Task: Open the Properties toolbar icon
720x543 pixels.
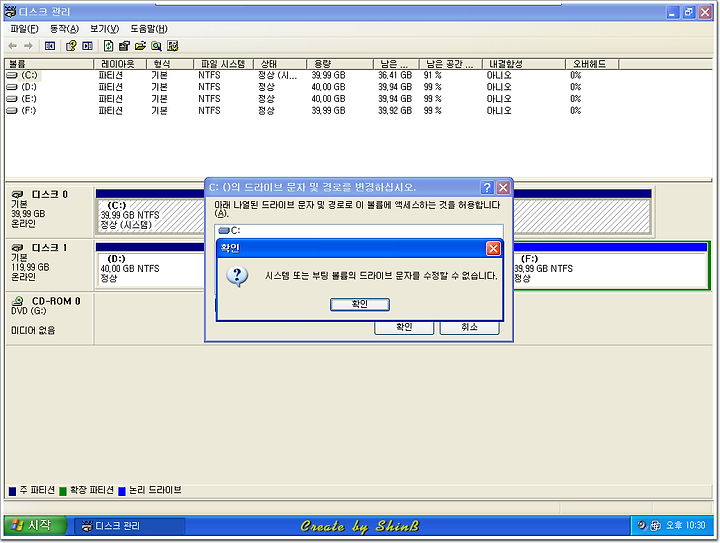Action: pos(124,46)
